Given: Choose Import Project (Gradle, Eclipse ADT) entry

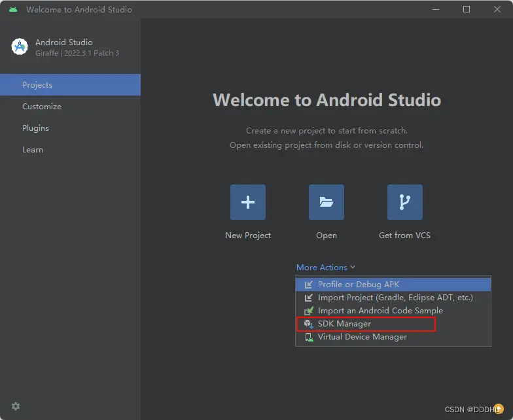Looking at the screenshot, I should pos(395,298).
